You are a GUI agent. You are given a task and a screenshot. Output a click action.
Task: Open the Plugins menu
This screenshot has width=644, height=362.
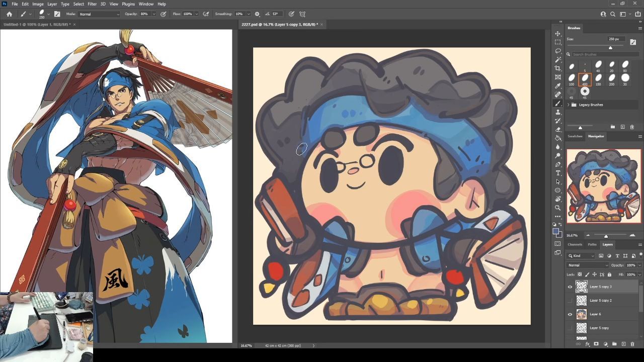pyautogui.click(x=128, y=4)
